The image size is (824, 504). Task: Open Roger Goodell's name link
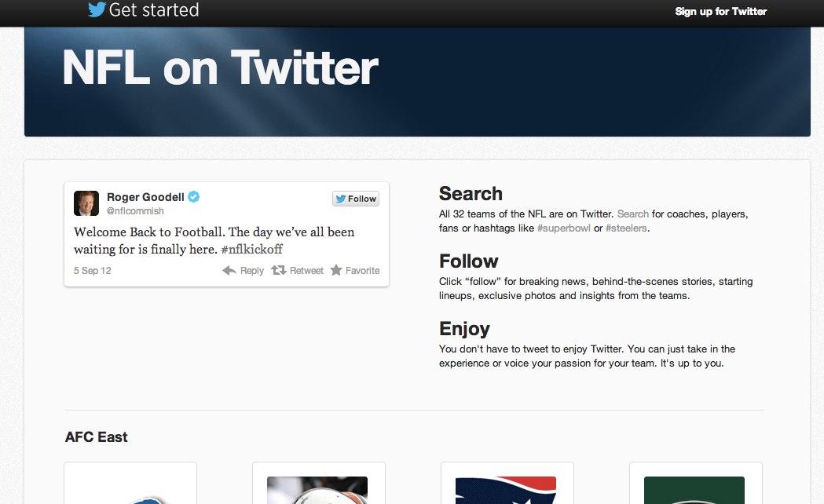[x=145, y=197]
